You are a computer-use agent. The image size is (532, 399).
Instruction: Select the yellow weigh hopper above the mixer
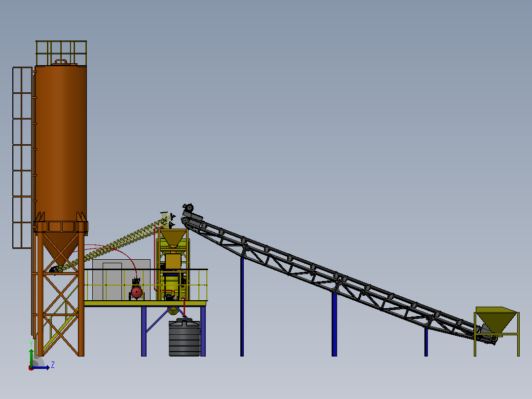(x=173, y=238)
